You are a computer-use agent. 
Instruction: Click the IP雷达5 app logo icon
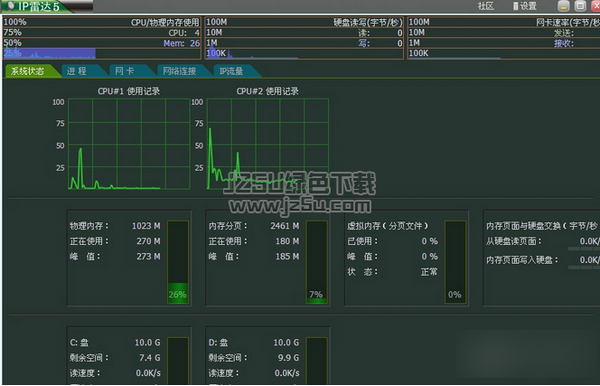(10, 6)
